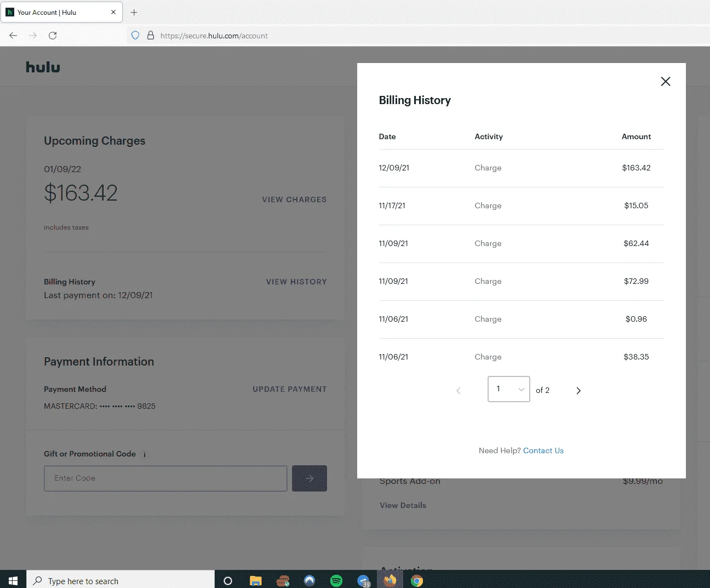Click the browser forward arrow
Viewport: 710px width, 588px height.
(33, 36)
